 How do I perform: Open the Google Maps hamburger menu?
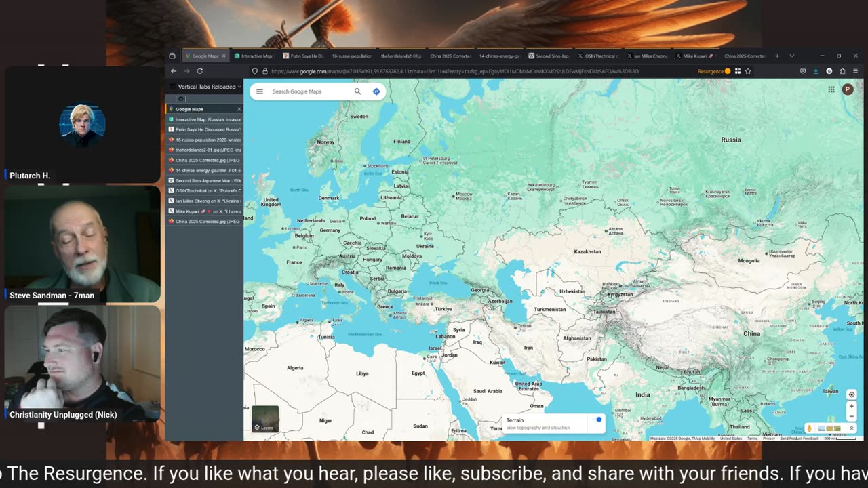[x=260, y=91]
